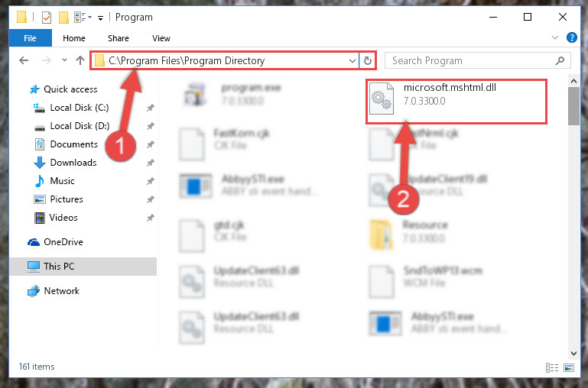Go up one folder level
Screen dimensions: 588x388
[80, 60]
